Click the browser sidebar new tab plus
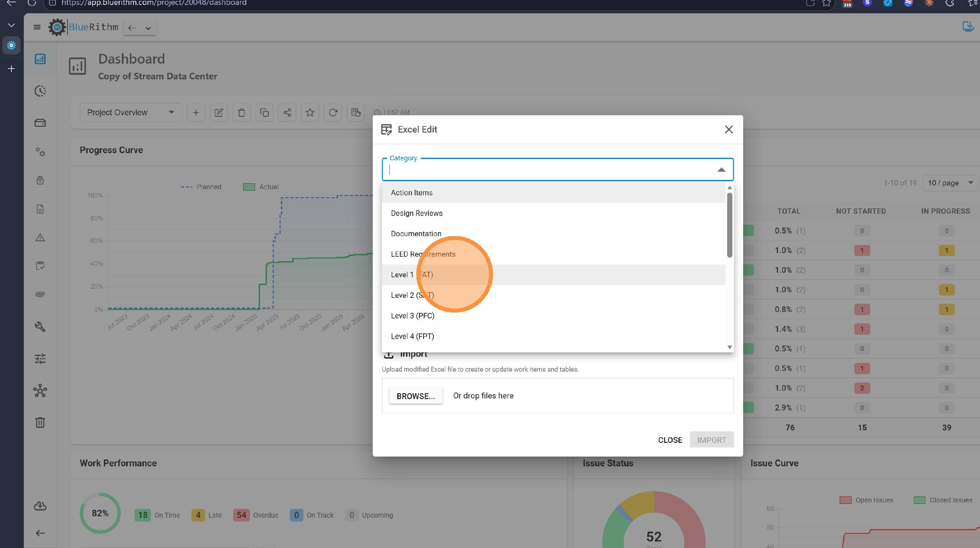The image size is (980, 548). pos(11,69)
